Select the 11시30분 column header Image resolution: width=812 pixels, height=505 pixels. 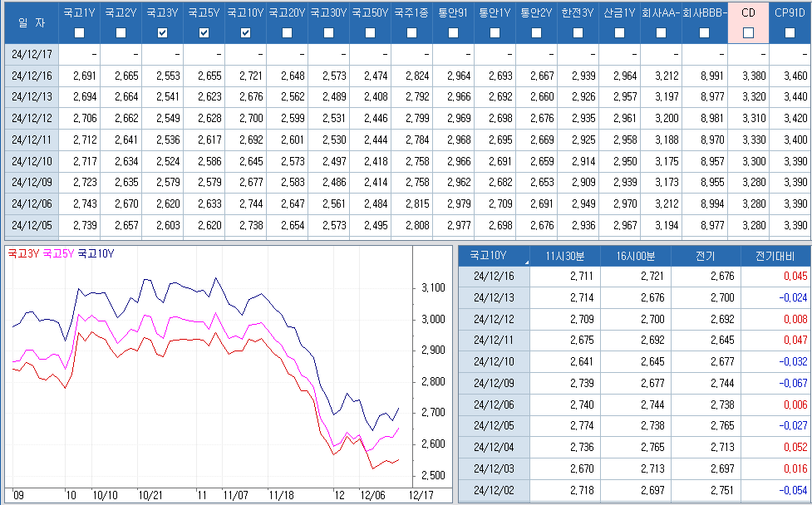tap(564, 256)
